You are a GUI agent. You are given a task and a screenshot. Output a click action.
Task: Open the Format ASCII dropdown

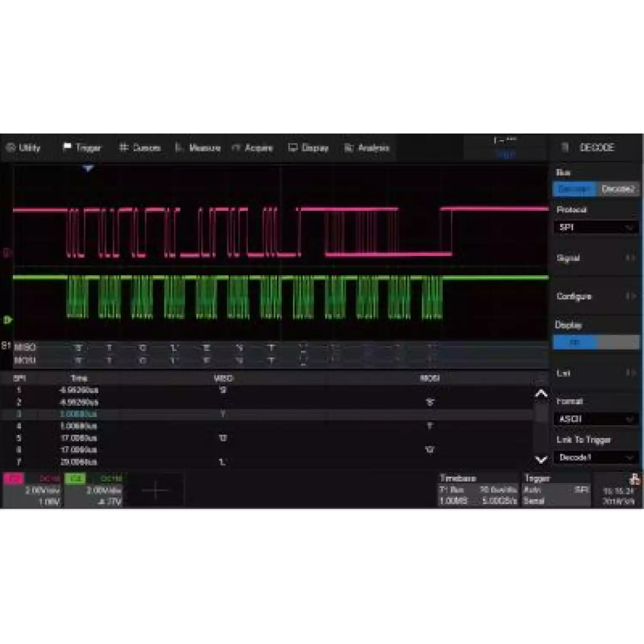pos(596,419)
